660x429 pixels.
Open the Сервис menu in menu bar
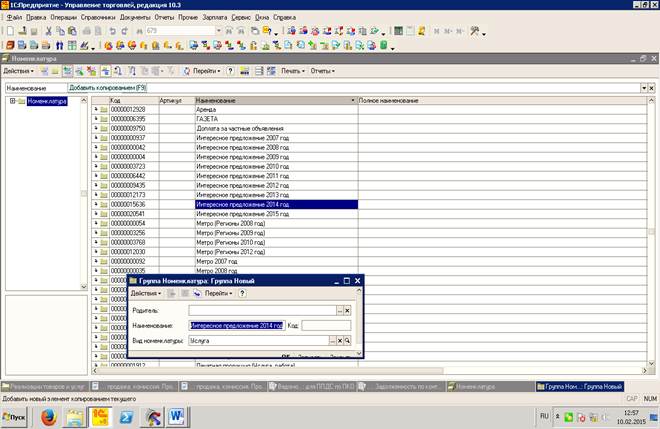pos(240,18)
